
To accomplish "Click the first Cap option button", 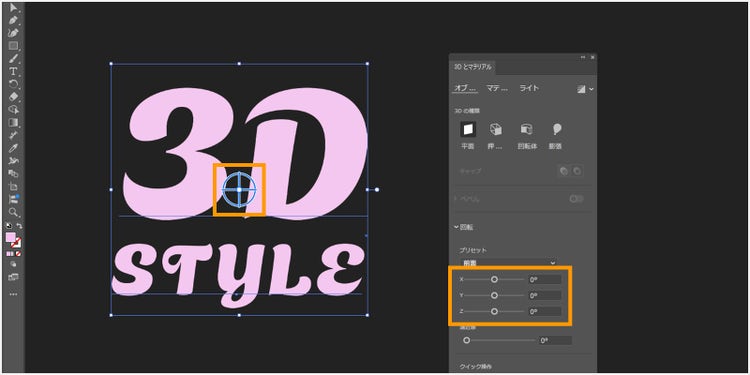I will pyautogui.click(x=564, y=171).
